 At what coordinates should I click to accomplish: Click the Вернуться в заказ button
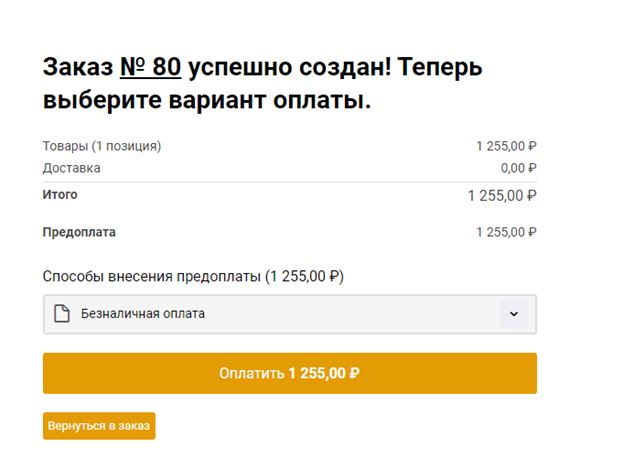click(99, 426)
